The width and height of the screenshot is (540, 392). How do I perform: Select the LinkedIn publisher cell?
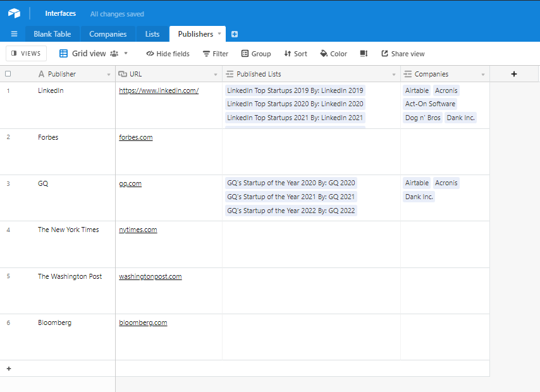click(x=58, y=106)
